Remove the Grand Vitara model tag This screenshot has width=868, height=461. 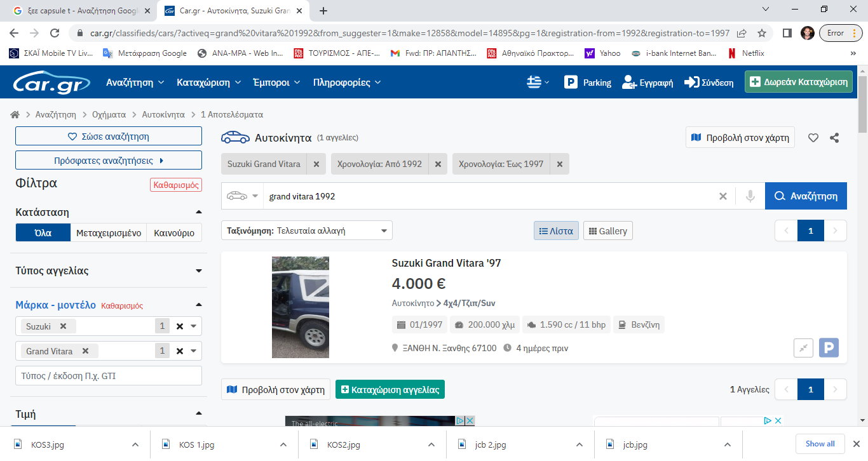85,351
